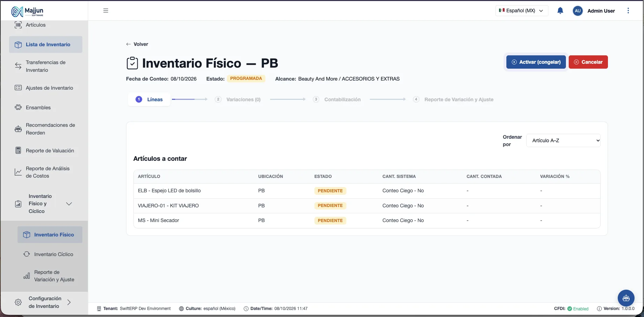Click the PROGRAMADA status badge
This screenshot has width=644, height=317.
point(246,78)
